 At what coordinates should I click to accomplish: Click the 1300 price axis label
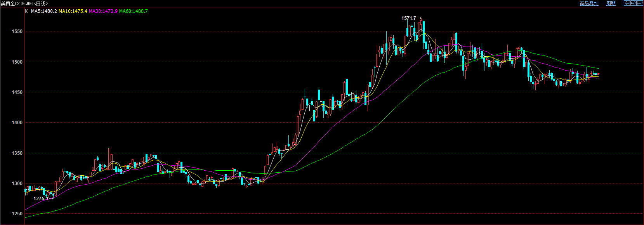17,183
